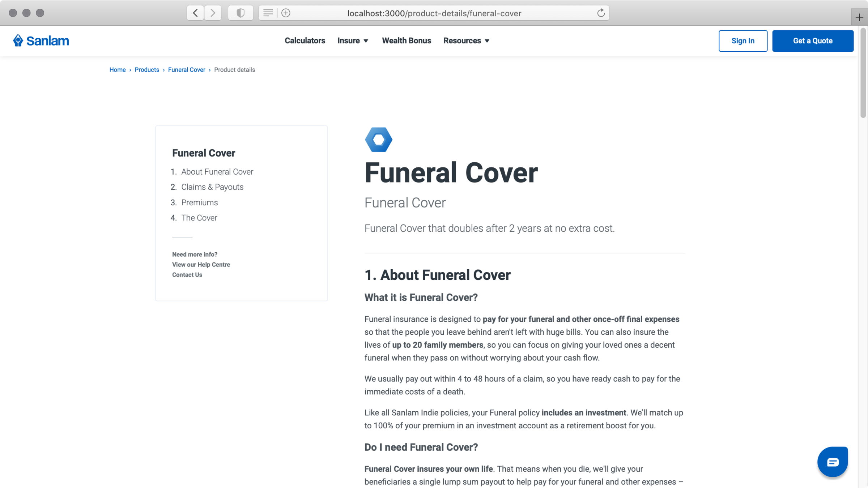Image resolution: width=868 pixels, height=488 pixels.
Task: Expand the Resources dropdown menu
Action: pos(466,41)
